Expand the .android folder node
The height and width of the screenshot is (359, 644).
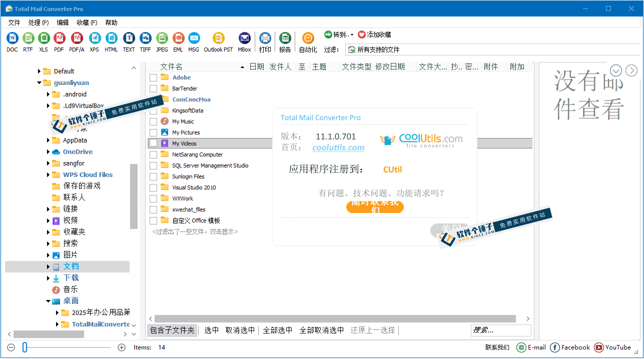[48, 94]
